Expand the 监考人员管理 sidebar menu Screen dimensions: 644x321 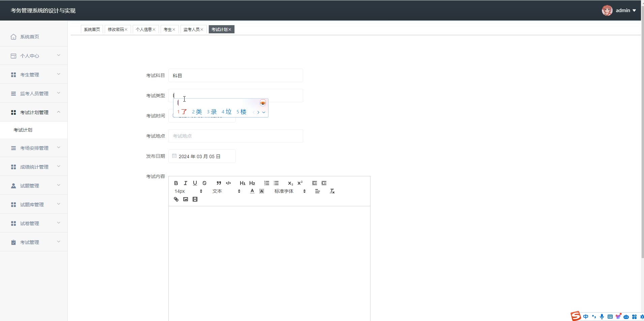(x=34, y=94)
